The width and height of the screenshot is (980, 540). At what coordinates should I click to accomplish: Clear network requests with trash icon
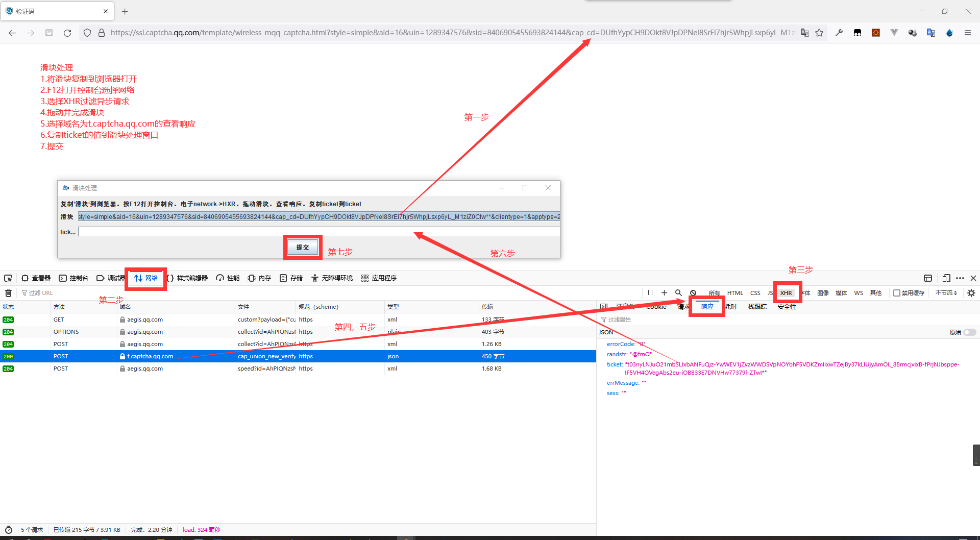tap(8, 293)
